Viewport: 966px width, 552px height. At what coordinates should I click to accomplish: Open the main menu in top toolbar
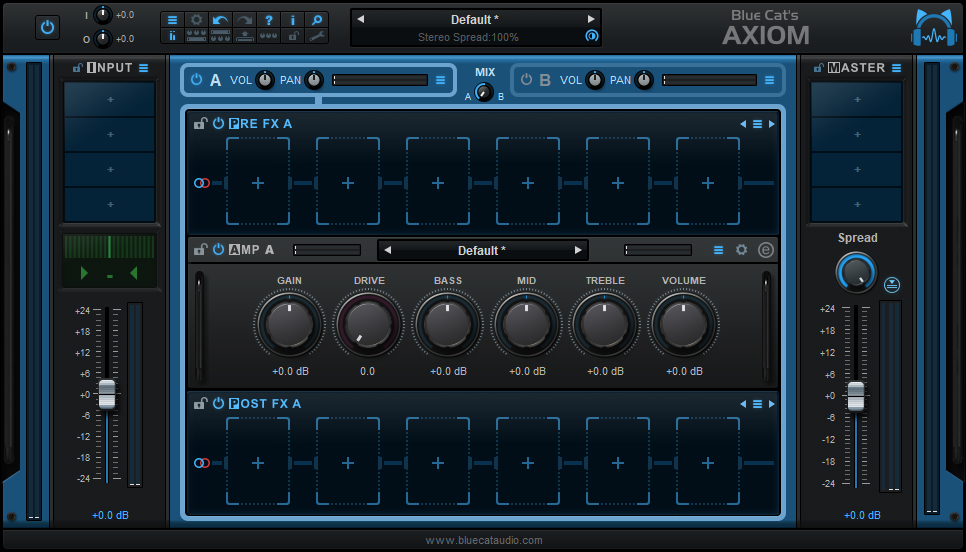172,20
